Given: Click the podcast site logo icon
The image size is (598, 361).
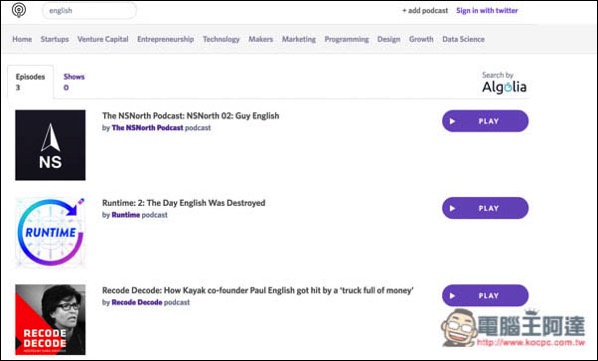Looking at the screenshot, I should 19,10.
